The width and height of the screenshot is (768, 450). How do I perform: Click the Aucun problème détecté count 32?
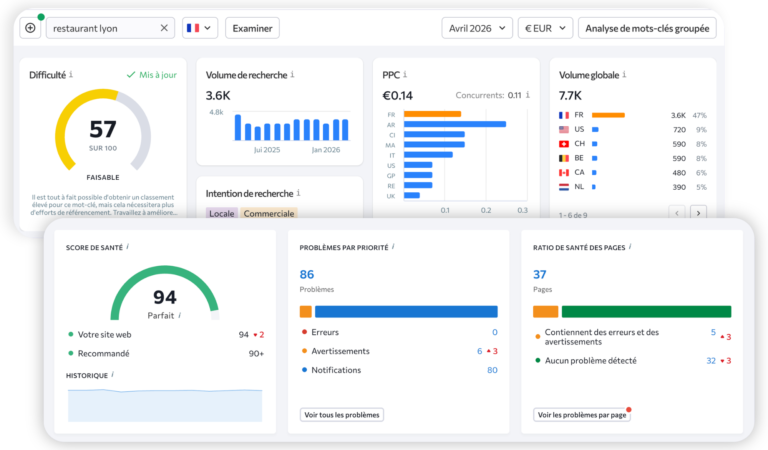[x=711, y=361]
